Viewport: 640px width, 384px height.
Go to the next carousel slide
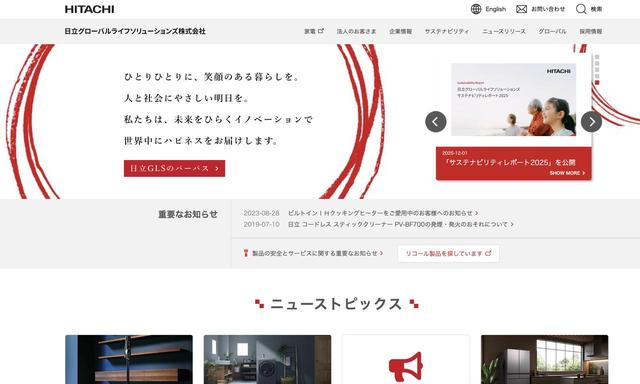[591, 122]
